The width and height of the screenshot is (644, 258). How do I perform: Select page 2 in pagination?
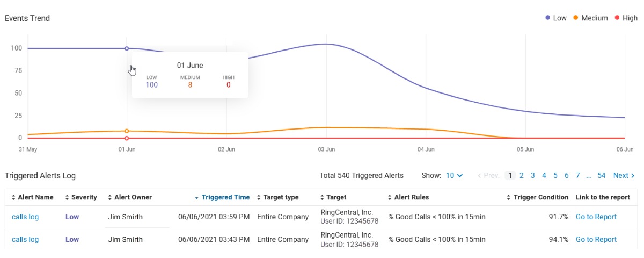(522, 175)
